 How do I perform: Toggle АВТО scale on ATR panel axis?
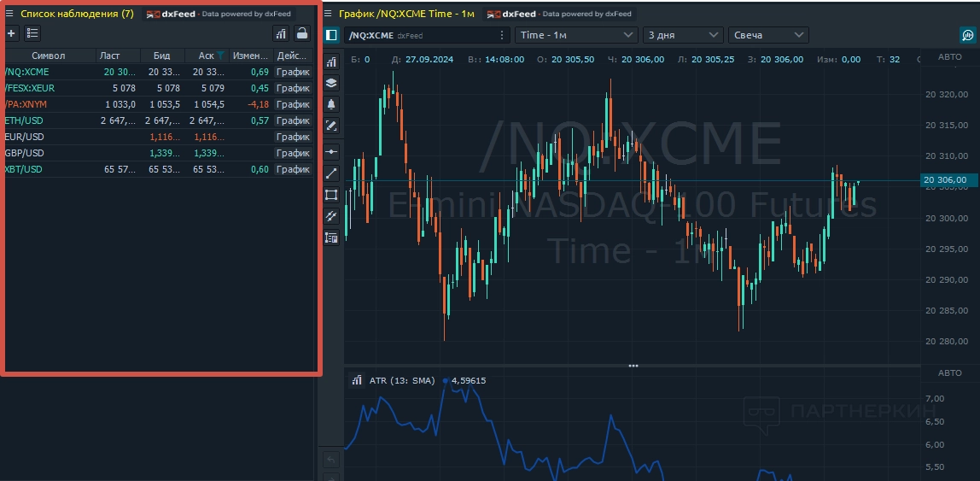tap(950, 373)
